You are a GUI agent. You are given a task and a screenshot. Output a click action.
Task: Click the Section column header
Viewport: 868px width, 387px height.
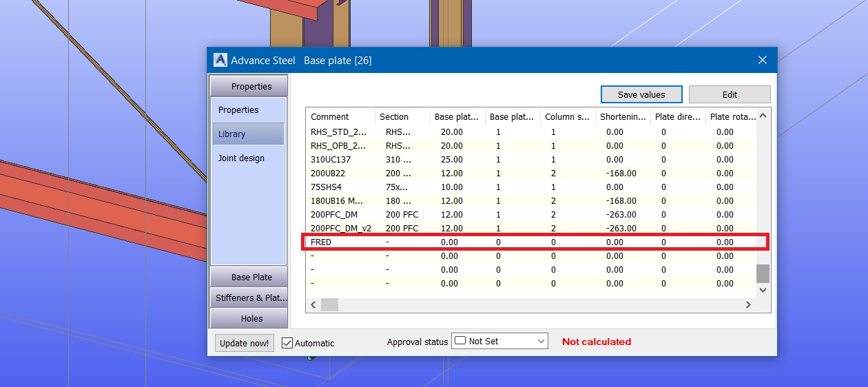pyautogui.click(x=402, y=116)
